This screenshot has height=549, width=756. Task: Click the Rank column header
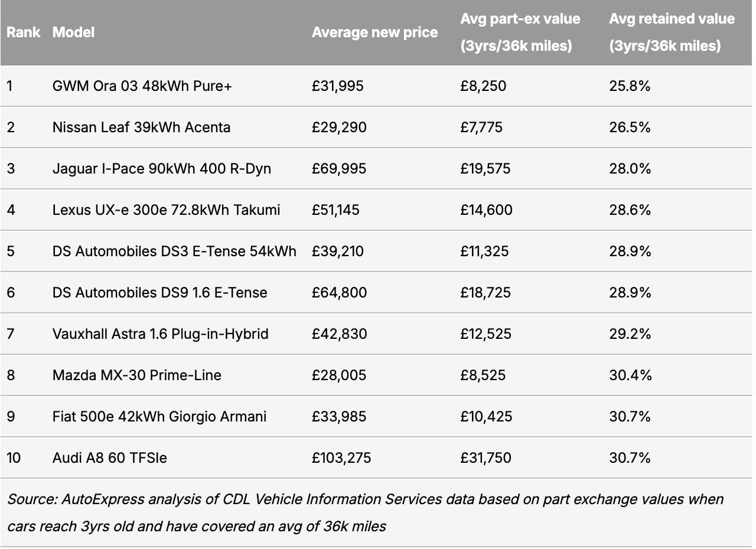tap(24, 32)
